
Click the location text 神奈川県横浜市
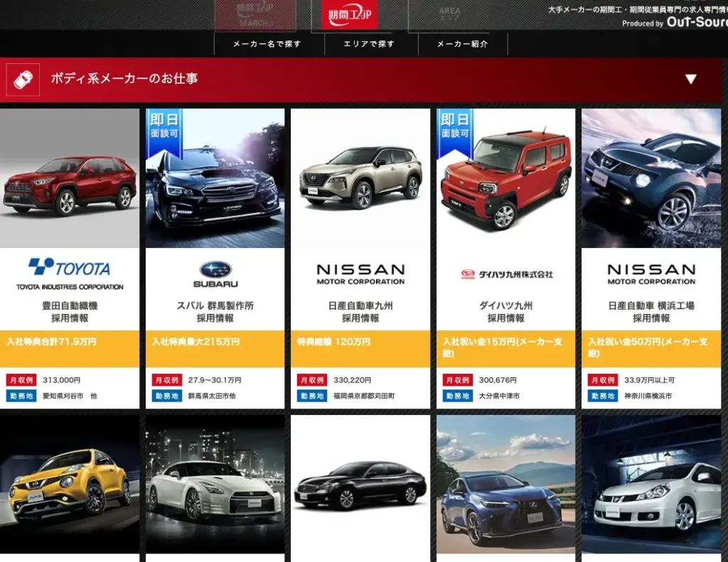[x=648, y=396]
